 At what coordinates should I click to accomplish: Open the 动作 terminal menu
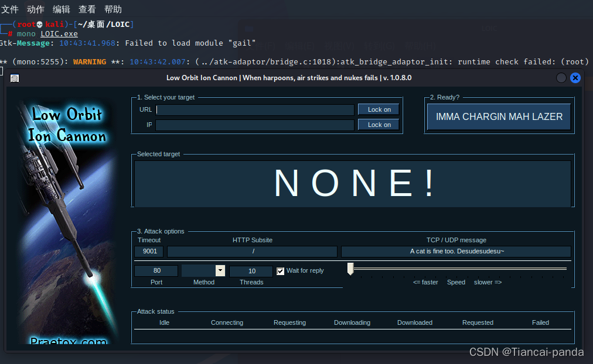(x=36, y=9)
